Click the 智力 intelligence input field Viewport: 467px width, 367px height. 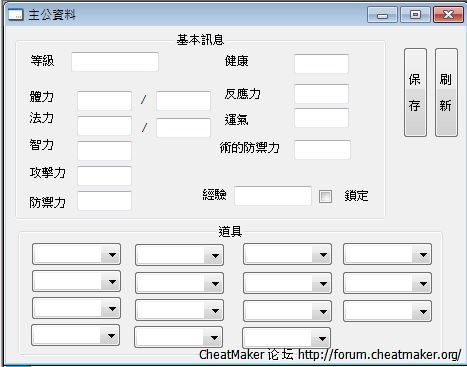104,151
